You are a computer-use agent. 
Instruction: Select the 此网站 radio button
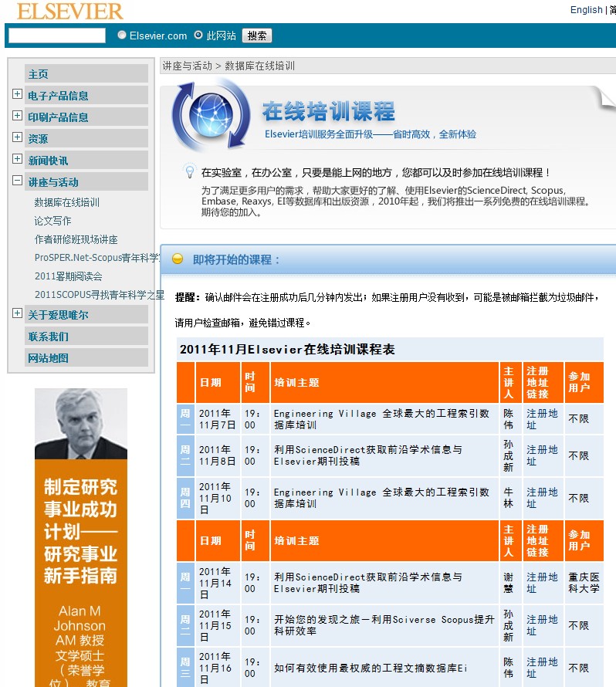tap(198, 35)
